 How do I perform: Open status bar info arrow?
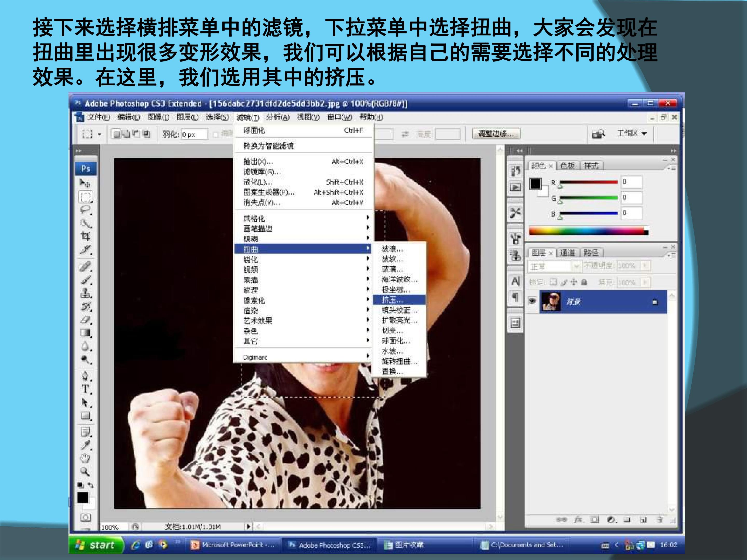(248, 526)
